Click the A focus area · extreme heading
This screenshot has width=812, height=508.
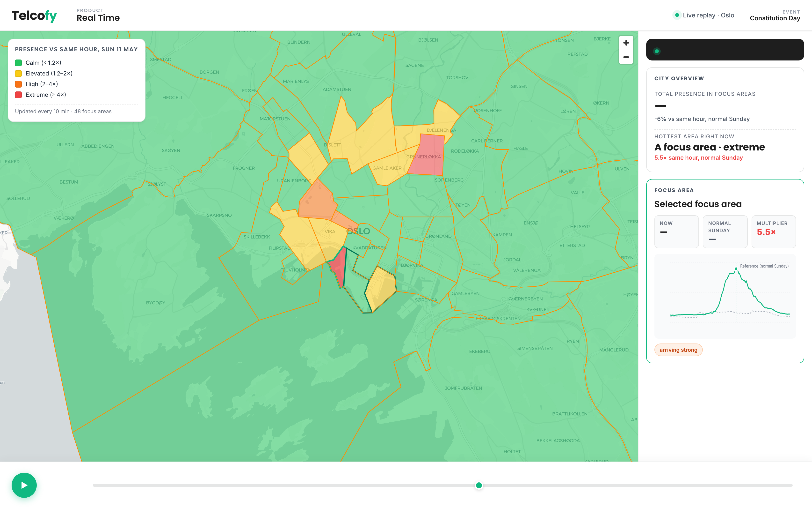709,147
